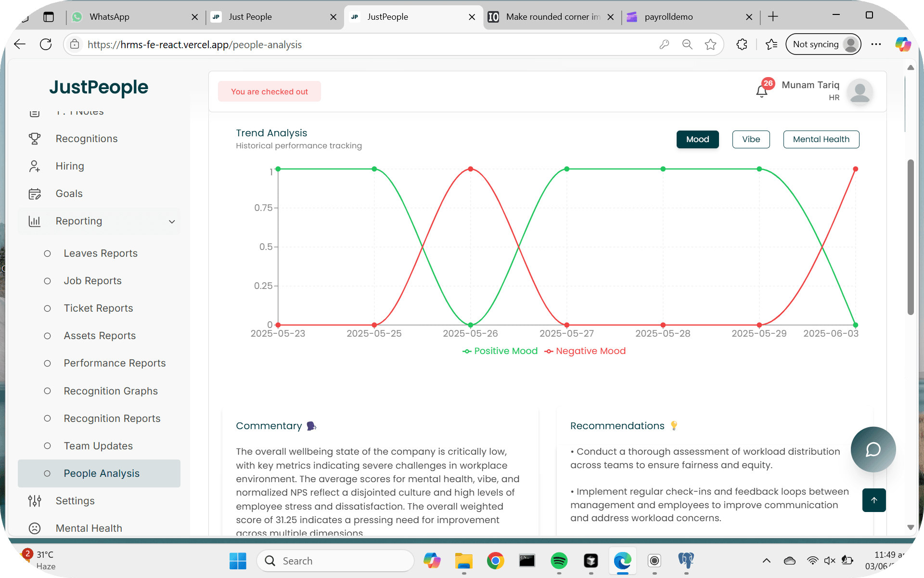
Task: Select the Vibe trend option
Action: click(x=751, y=139)
